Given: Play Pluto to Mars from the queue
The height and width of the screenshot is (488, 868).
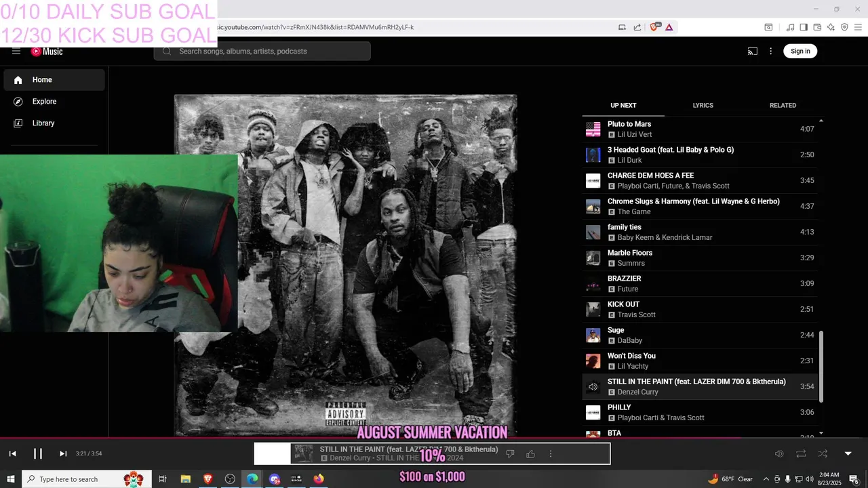Looking at the screenshot, I should [x=700, y=129].
